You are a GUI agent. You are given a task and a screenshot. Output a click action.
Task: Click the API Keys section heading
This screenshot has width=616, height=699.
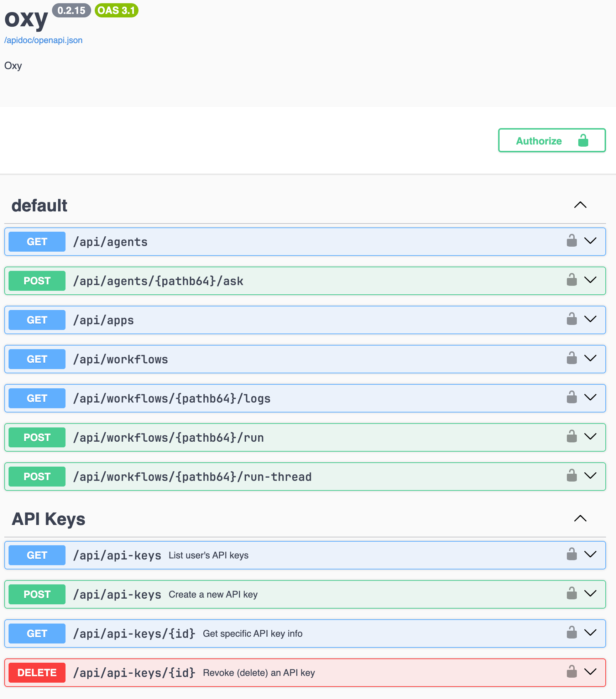pyautogui.click(x=48, y=519)
